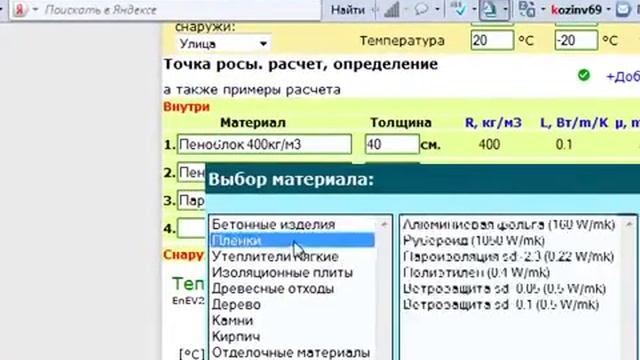640x360 pixels.
Task: Click the Yandex logo icon in the toolbar
Action: [20, 9]
